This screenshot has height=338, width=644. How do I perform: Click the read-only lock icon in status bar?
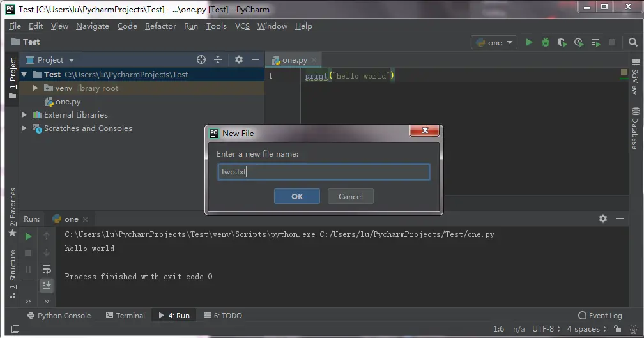[618, 328]
